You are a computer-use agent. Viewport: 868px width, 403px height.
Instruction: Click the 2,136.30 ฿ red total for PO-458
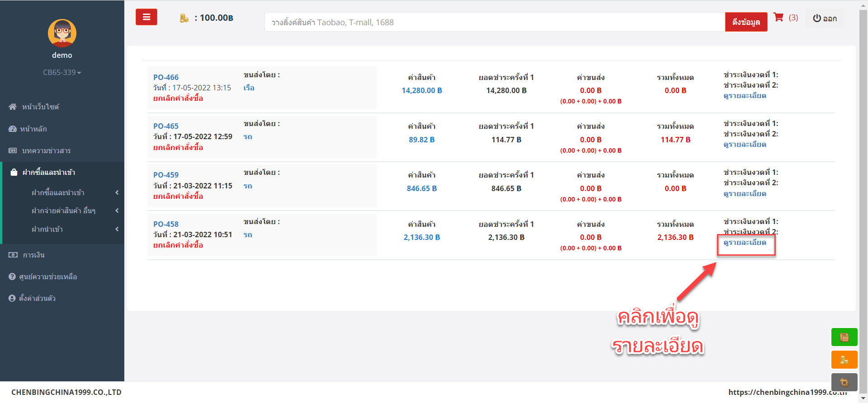click(675, 237)
